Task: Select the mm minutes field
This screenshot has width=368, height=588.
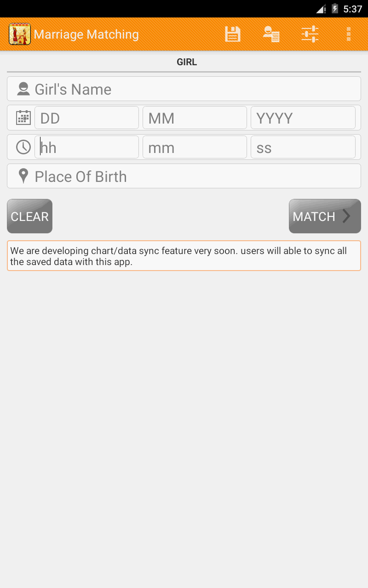Action: pos(195,147)
